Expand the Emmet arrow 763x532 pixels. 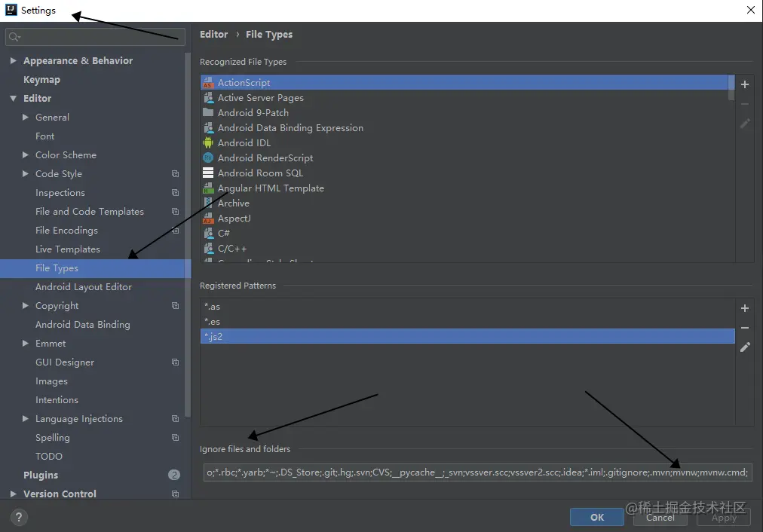click(x=26, y=344)
